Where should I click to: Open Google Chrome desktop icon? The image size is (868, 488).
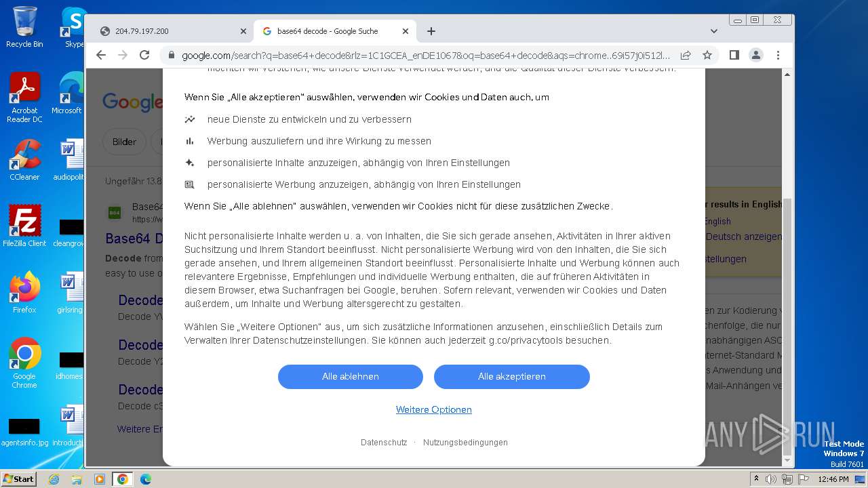(x=24, y=363)
